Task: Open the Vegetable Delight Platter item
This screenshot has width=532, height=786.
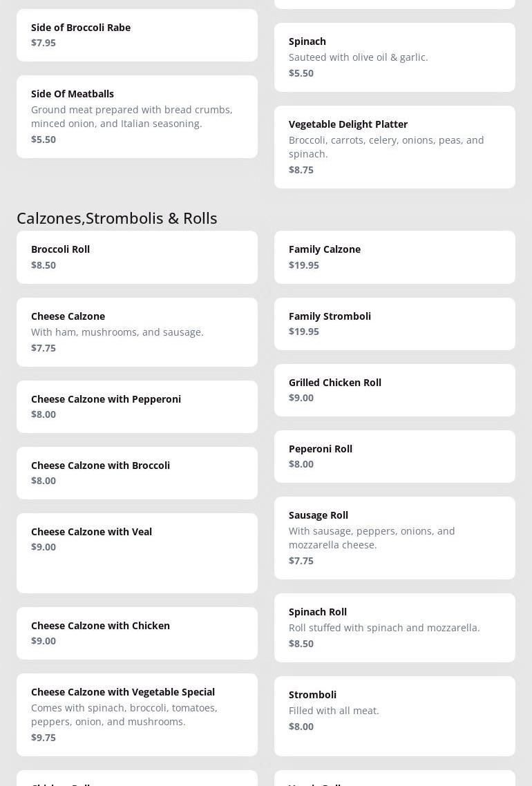Action: point(395,146)
